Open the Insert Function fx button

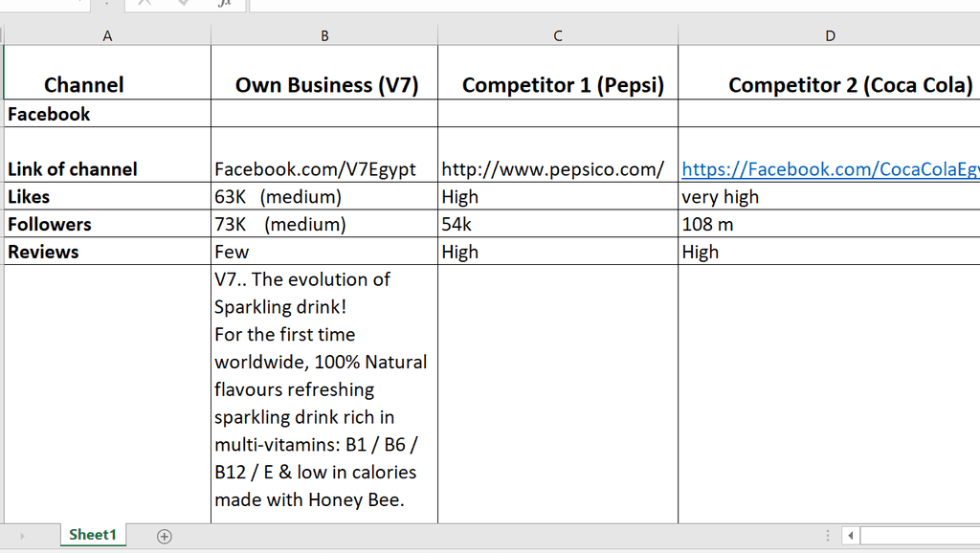click(x=224, y=4)
